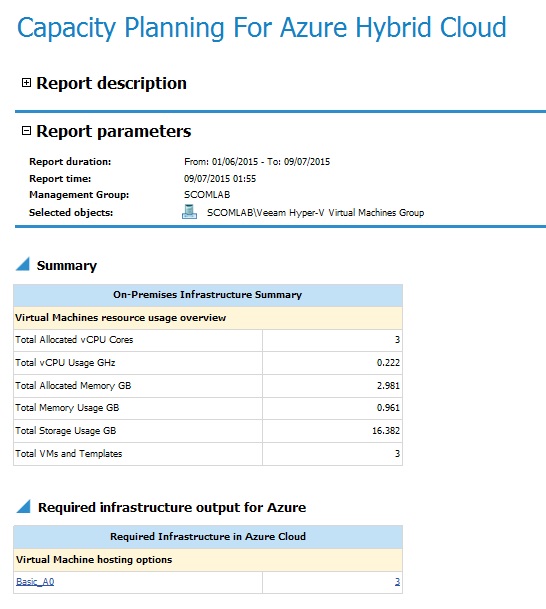Image resolution: width=546 pixels, height=609 pixels.
Task: Select the Report time label
Action: (x=60, y=179)
